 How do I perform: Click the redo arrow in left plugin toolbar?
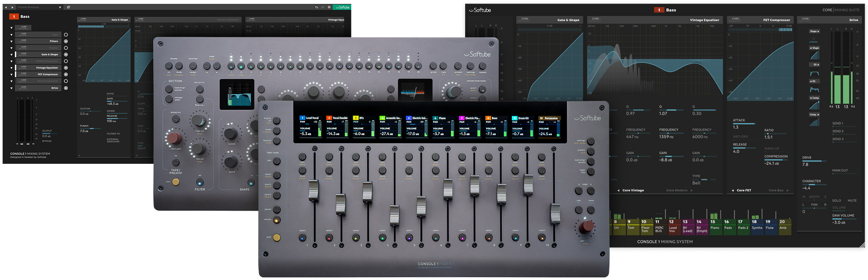tap(322, 7)
